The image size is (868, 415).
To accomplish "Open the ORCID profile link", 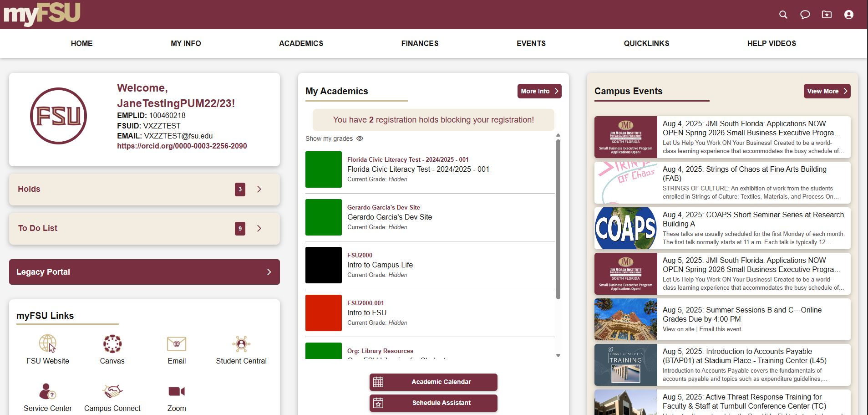I will point(182,146).
